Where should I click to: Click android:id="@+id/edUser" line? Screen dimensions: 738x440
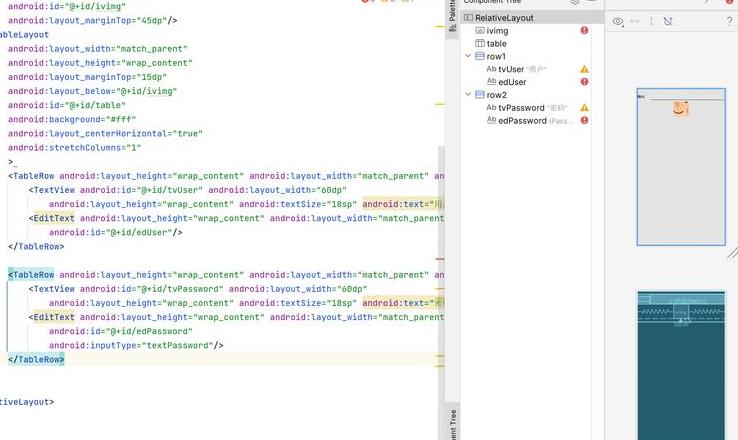point(115,232)
